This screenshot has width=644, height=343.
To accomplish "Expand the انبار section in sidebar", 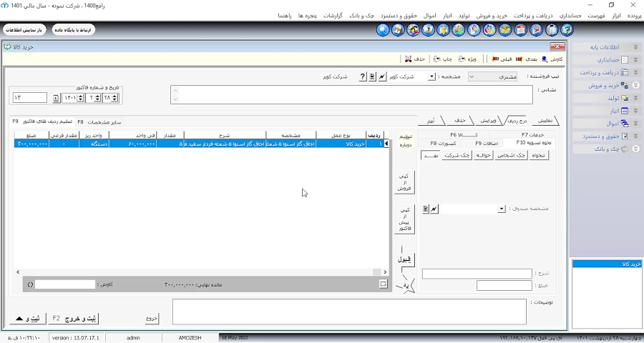I will coord(636,111).
